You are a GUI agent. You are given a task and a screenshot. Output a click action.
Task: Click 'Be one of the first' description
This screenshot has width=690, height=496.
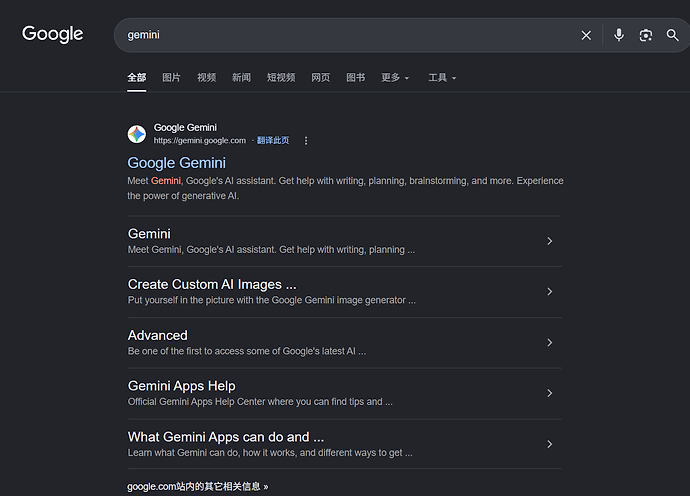tap(247, 351)
